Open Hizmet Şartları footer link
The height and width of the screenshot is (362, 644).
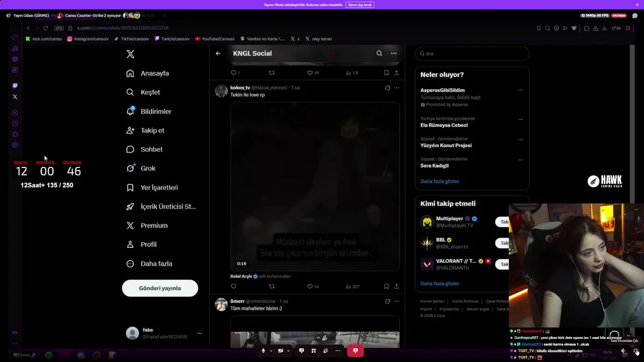pyautogui.click(x=432, y=301)
